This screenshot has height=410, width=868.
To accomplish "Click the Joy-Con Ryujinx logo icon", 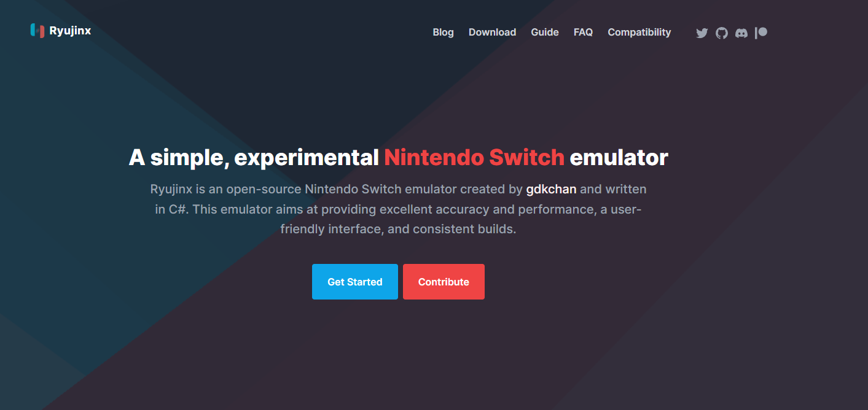I will 36,29.
